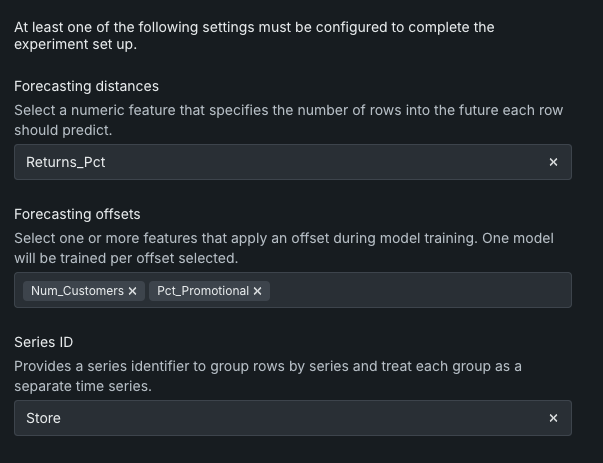Click the Forecasting offsets description text

point(280,248)
